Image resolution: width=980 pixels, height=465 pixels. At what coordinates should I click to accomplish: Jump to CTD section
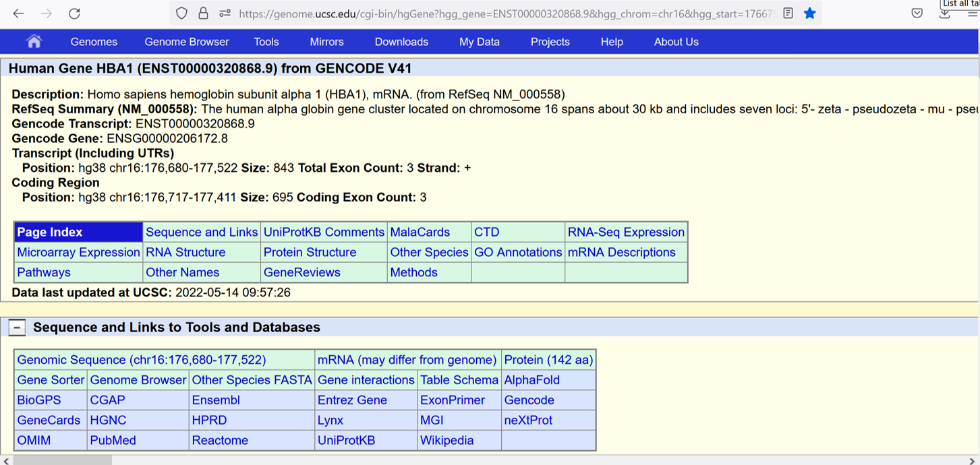pyautogui.click(x=487, y=232)
